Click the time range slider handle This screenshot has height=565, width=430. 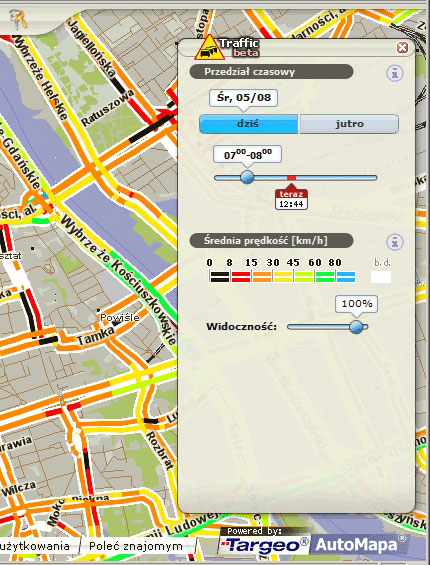247,177
